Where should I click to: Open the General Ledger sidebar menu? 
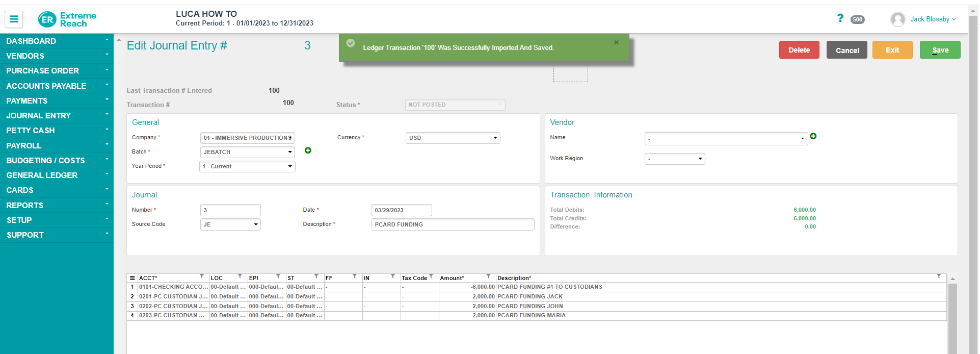[x=57, y=175]
